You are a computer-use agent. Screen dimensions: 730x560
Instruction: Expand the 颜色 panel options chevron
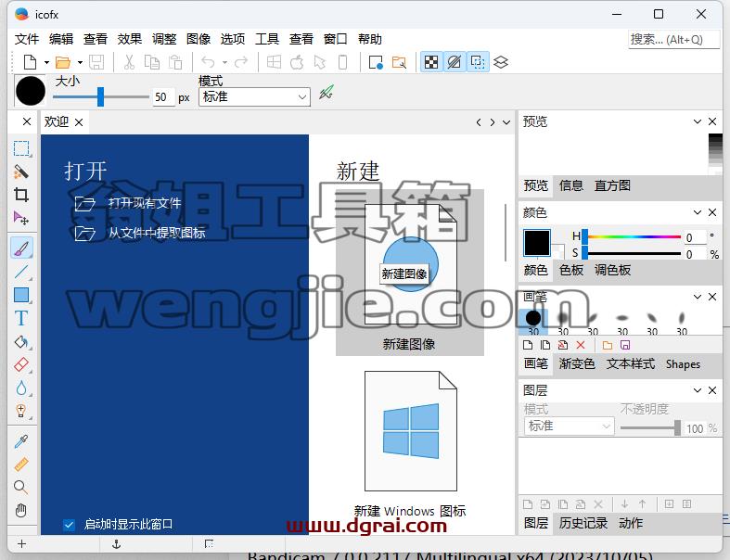pos(697,212)
